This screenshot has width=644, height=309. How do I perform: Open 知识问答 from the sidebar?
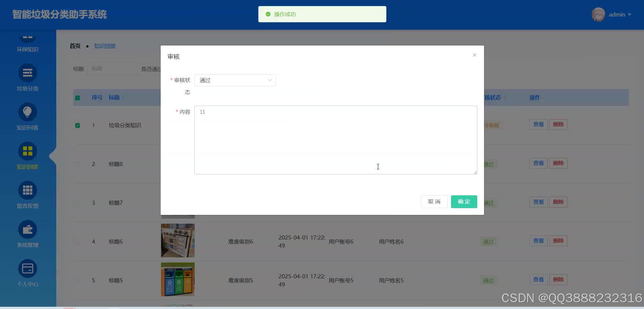(27, 116)
